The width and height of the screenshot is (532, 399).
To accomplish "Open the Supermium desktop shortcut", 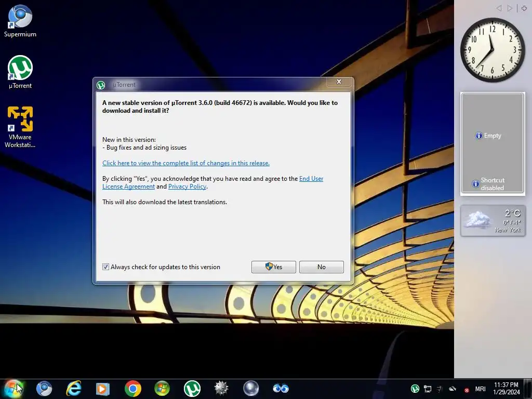I will (x=20, y=21).
